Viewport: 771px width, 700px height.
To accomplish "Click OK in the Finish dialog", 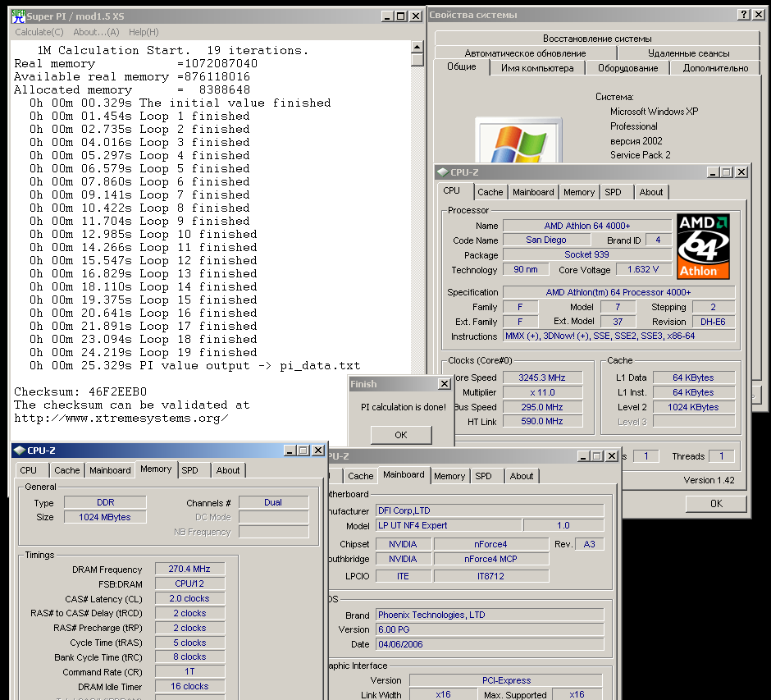I will coord(401,435).
